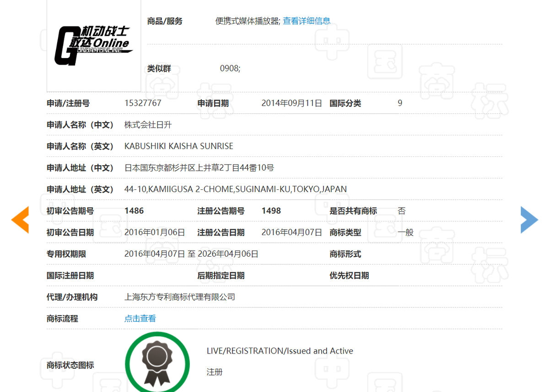549x392 pixels.
Task: Select the 商标类型 value 一般
Action: point(404,232)
